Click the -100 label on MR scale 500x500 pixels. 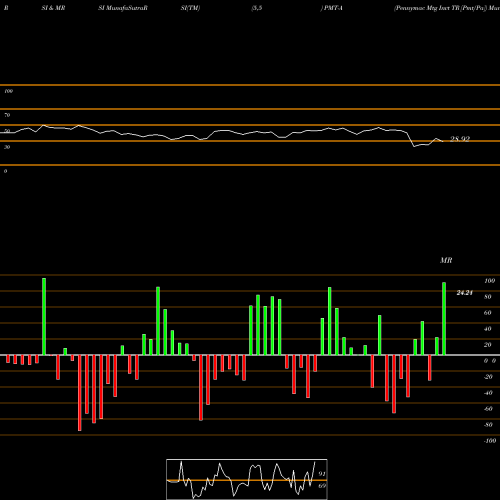point(490,441)
